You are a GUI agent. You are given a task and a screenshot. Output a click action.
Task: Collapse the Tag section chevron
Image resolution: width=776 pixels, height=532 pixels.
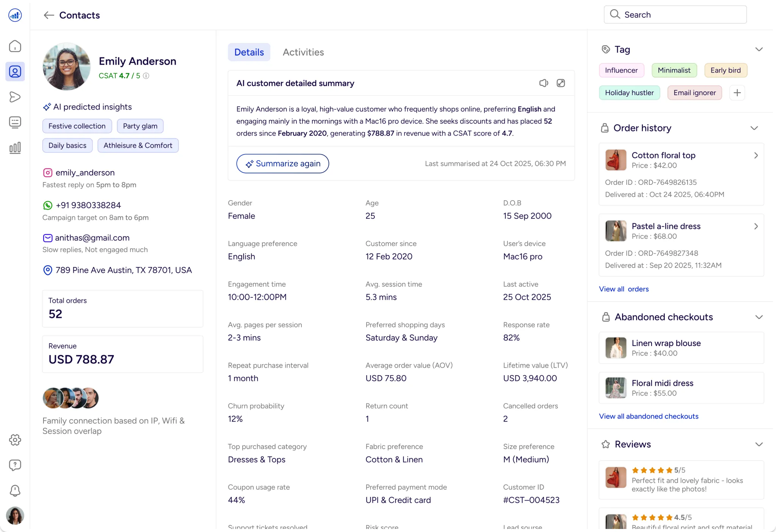[x=759, y=49]
